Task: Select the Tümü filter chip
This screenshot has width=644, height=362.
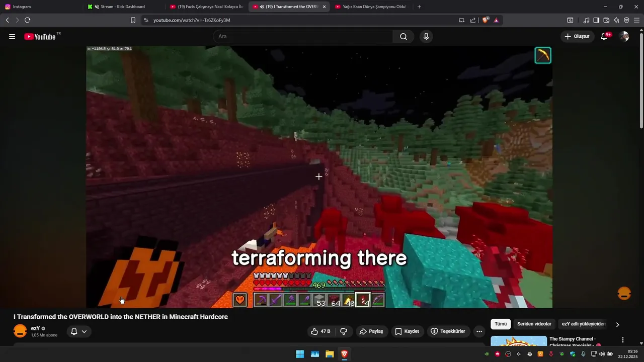Action: point(501,324)
